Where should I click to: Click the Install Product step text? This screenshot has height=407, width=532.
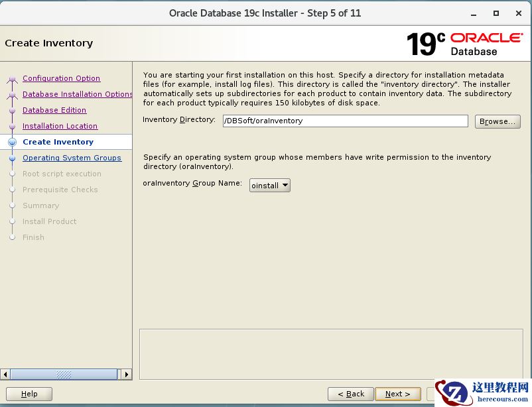pos(50,221)
